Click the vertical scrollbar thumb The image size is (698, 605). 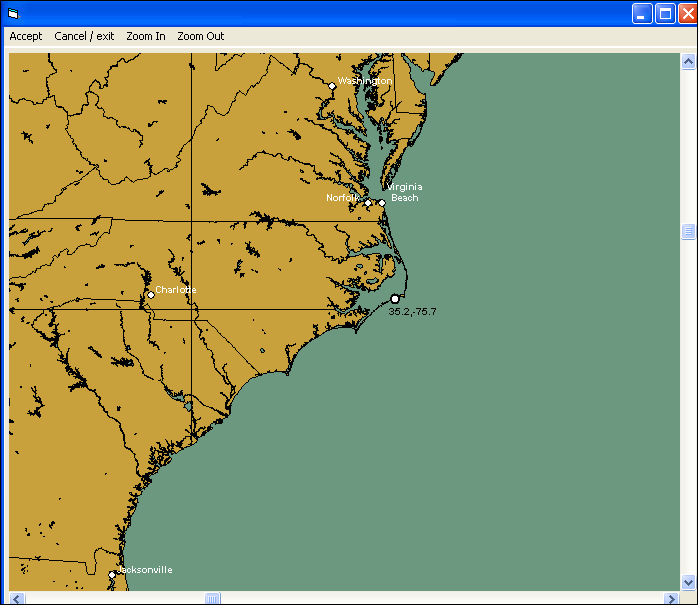click(688, 232)
